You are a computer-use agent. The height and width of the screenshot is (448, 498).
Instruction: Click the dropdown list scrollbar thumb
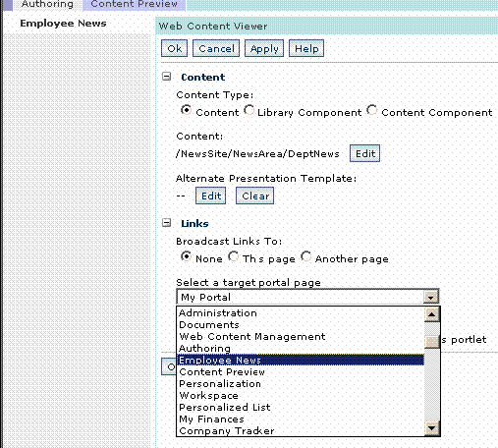point(431,341)
